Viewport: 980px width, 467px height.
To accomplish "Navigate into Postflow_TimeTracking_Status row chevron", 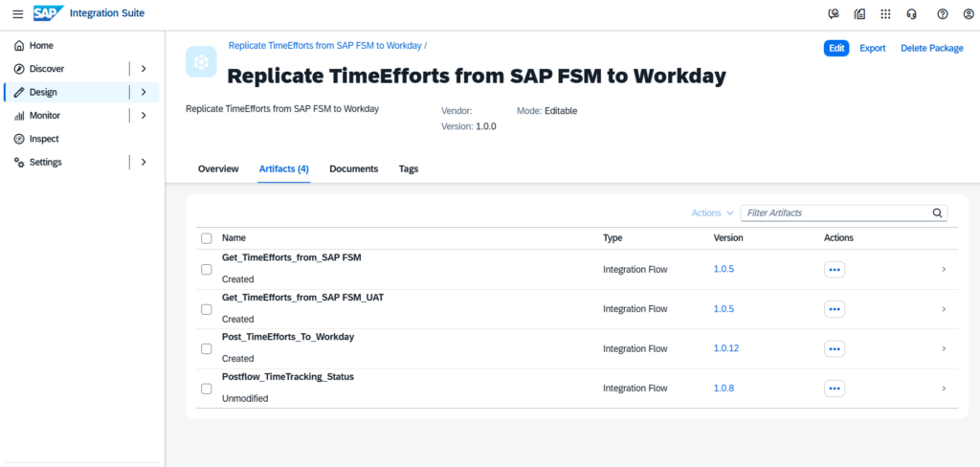I will (944, 389).
